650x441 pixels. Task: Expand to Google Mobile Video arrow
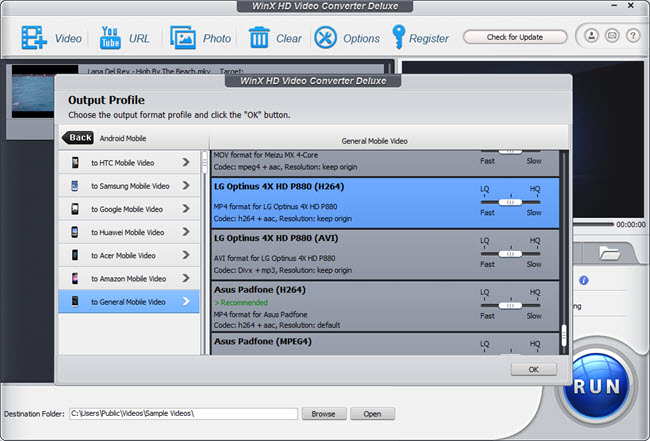point(186,209)
